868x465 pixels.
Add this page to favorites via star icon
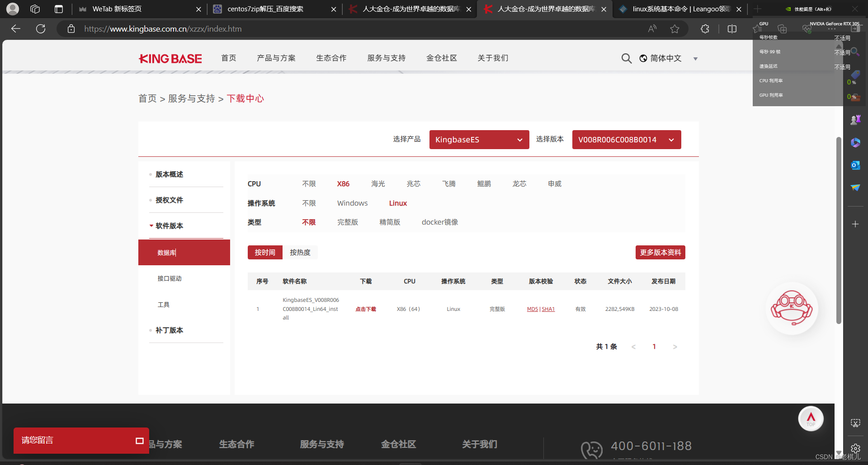(675, 28)
